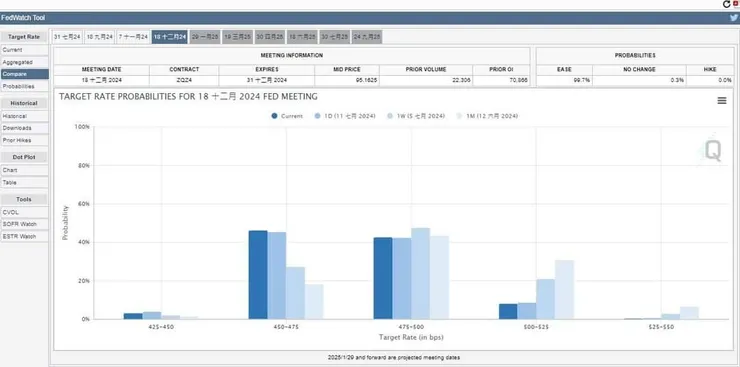Image resolution: width=740 pixels, height=367 pixels.
Task: Open the Downloads page in sidebar
Action: pyautogui.click(x=24, y=128)
